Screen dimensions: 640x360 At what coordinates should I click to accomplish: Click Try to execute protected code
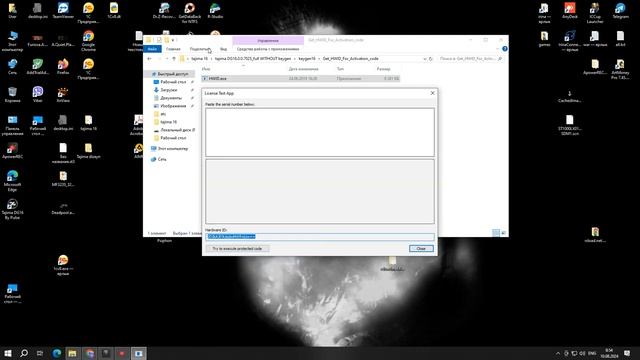237,249
